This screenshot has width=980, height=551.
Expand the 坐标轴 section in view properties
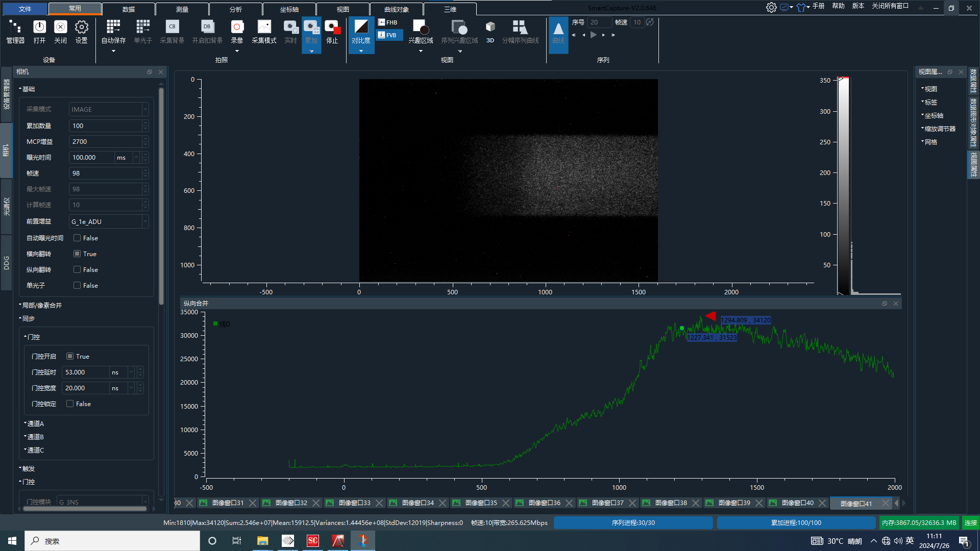pos(933,115)
